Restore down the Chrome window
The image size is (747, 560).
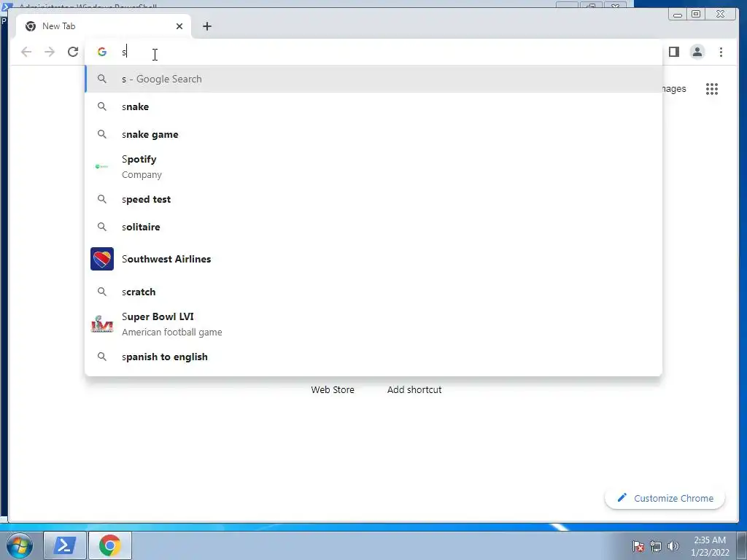click(696, 15)
